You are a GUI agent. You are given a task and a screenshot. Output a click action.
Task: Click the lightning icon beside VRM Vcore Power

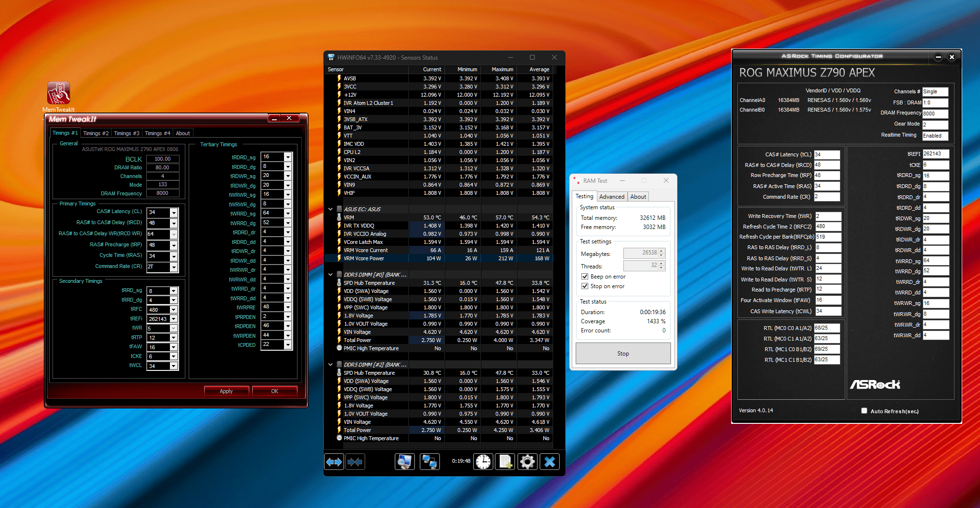click(339, 258)
